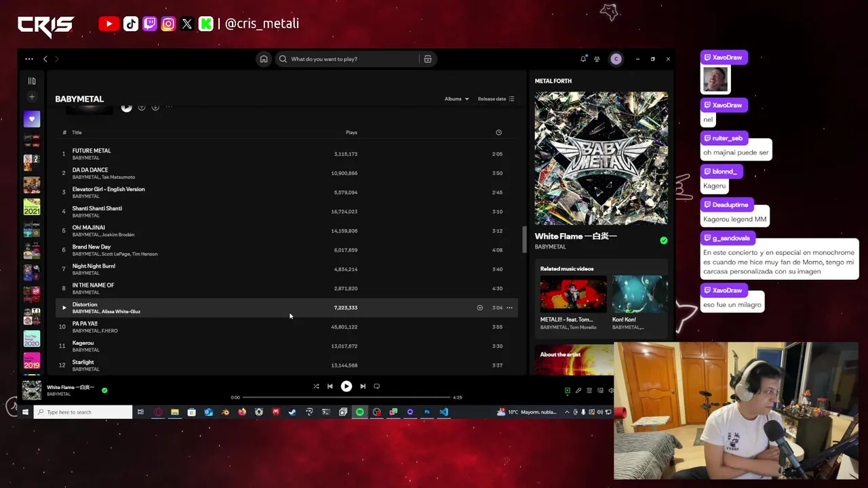
Task: Click the Title column header
Action: (x=77, y=132)
